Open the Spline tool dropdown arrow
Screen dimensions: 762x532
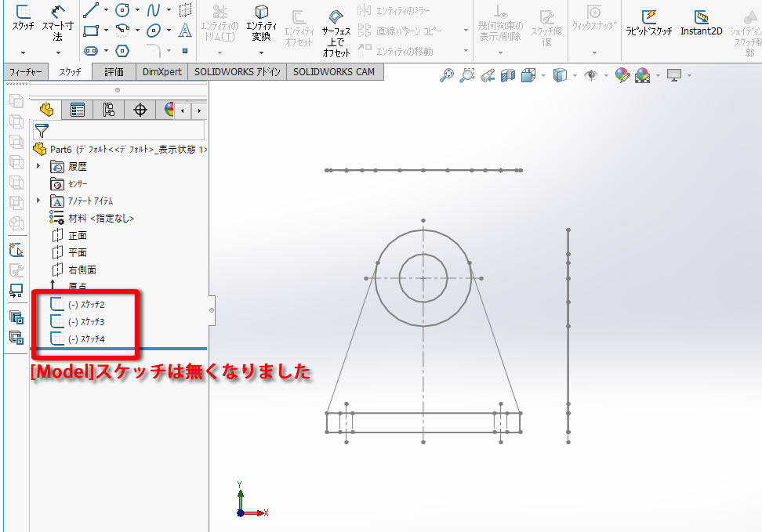click(169, 10)
